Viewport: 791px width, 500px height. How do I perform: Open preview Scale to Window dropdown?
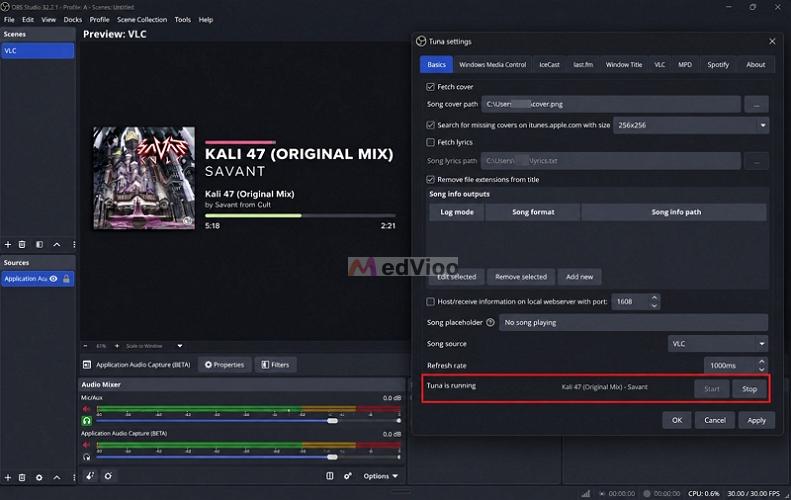point(180,346)
